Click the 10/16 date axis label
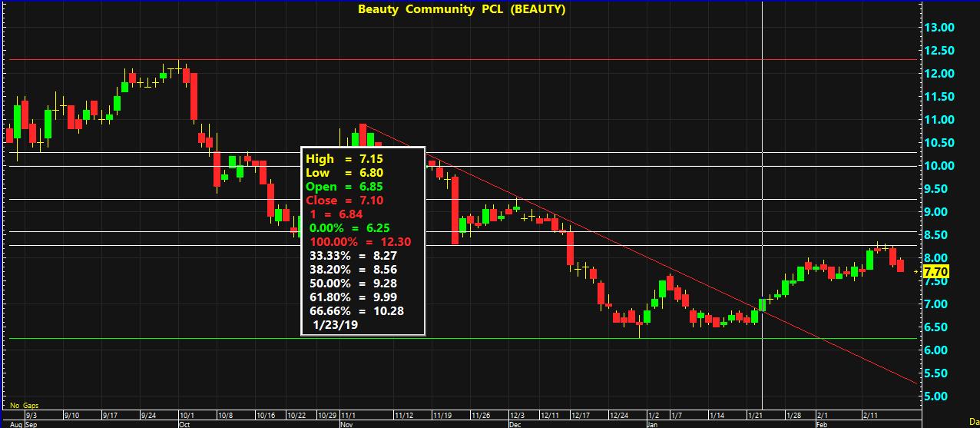Screen dimensions: 980x428 click(x=265, y=415)
